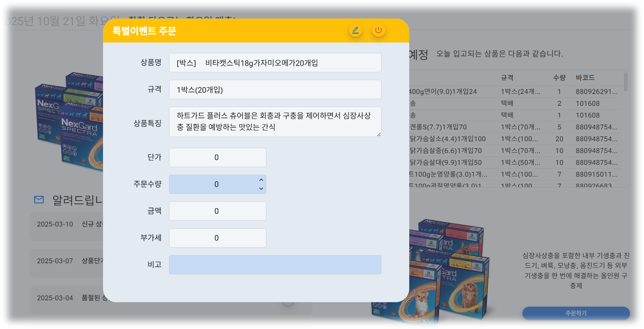Click the 바코드 column header
The image size is (644, 329).
[x=585, y=78]
